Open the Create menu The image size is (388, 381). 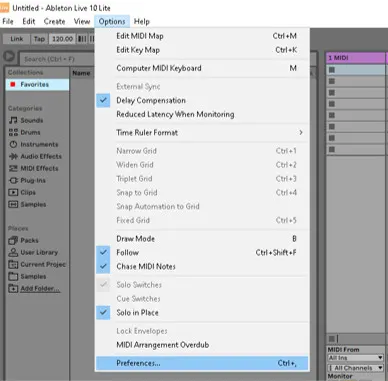(54, 22)
